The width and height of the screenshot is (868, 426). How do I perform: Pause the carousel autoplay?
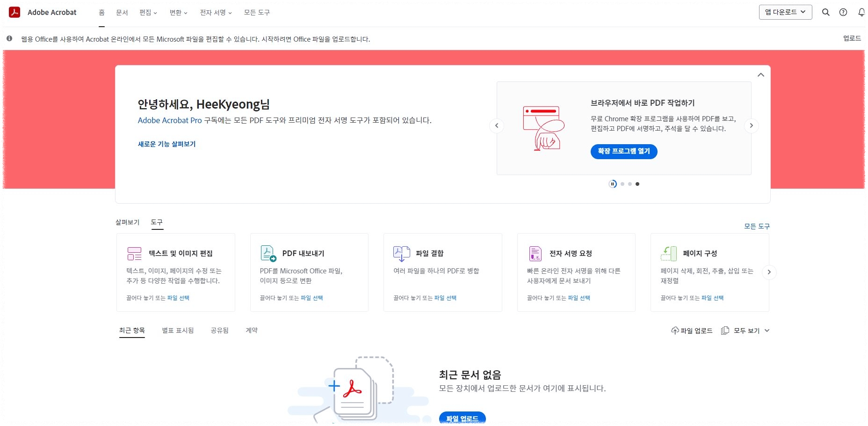[x=613, y=184]
